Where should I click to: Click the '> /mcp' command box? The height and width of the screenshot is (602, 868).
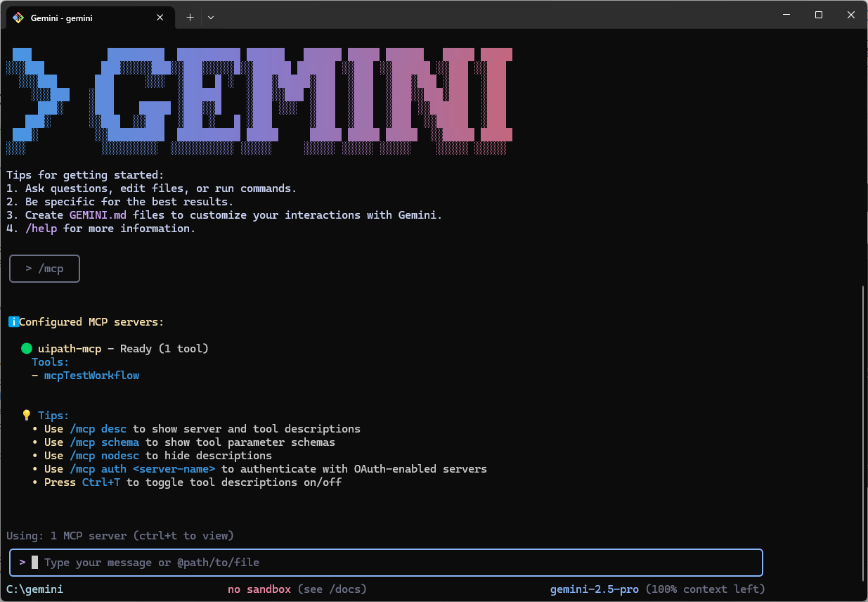(44, 269)
